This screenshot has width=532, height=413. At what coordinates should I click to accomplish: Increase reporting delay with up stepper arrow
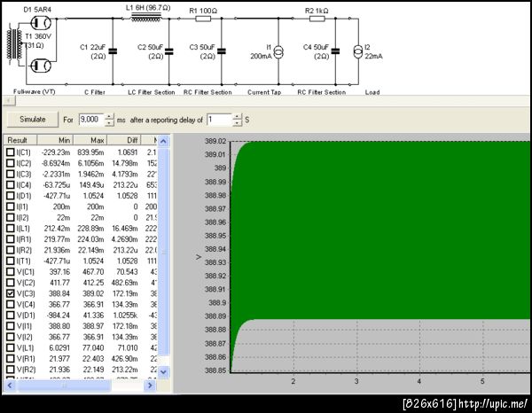pyautogui.click(x=237, y=116)
